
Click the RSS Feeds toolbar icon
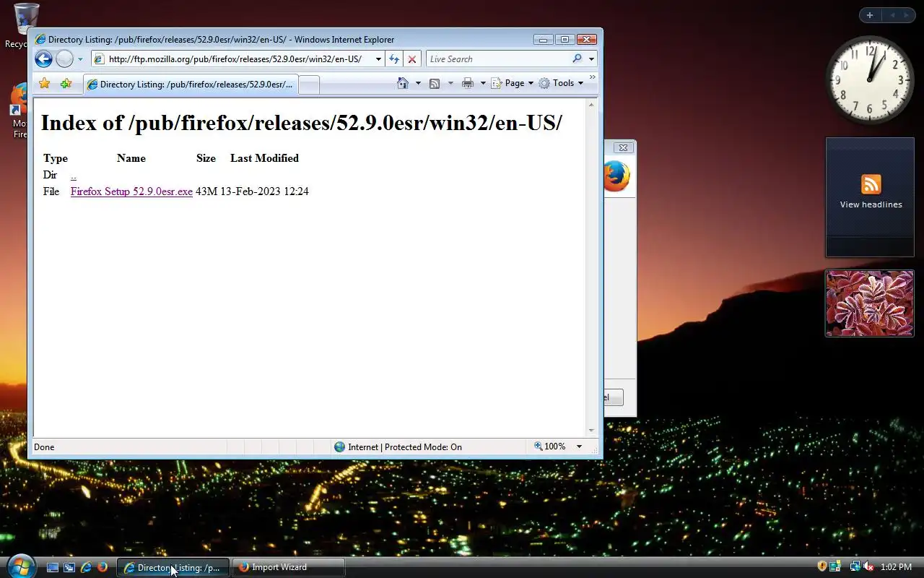tap(435, 83)
